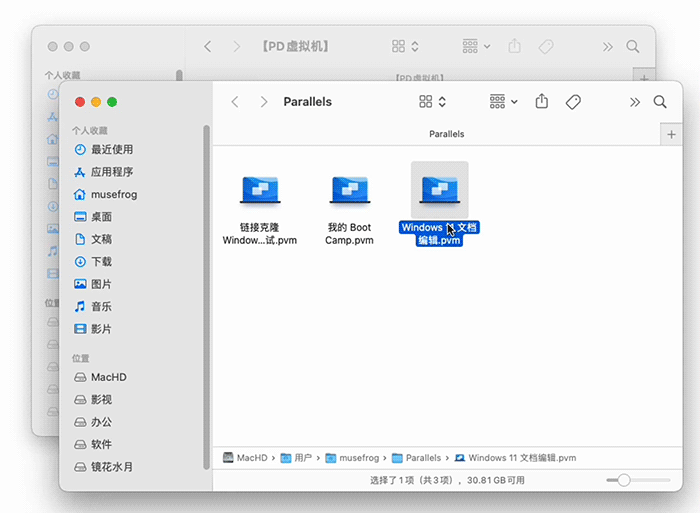Image resolution: width=700 pixels, height=513 pixels.
Task: Switch to icon view in Parallels window
Action: point(425,102)
